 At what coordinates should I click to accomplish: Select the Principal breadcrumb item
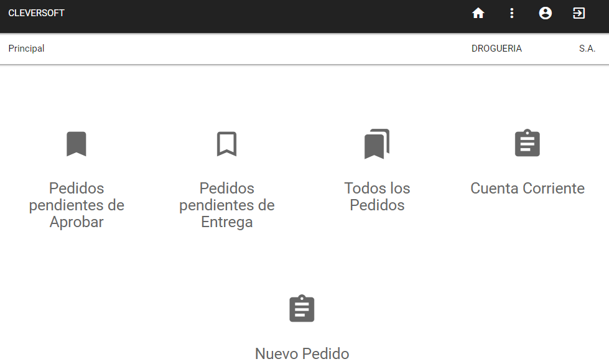tap(26, 48)
